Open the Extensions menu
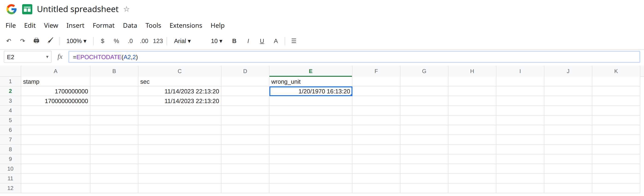Image resolution: width=644 pixels, height=196 pixels. coord(186,26)
